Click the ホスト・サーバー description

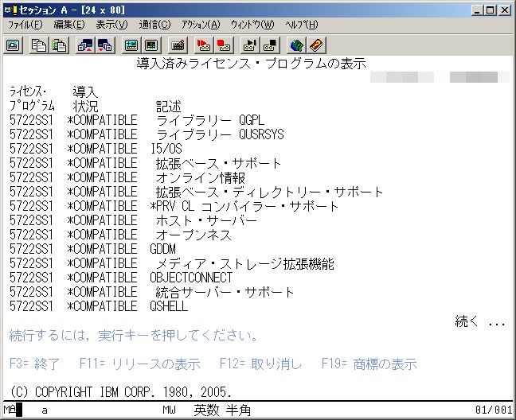[x=207, y=220]
